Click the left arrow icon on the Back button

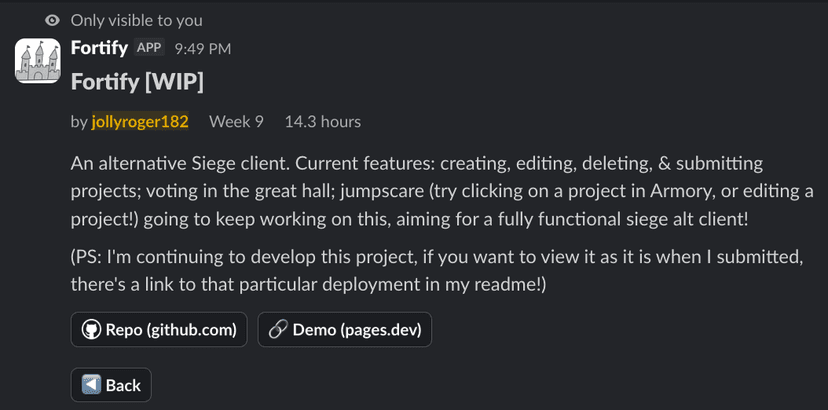91,385
